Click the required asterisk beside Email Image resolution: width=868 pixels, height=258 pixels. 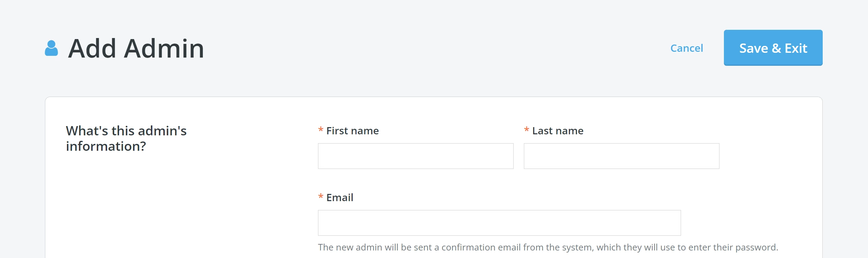point(320,196)
